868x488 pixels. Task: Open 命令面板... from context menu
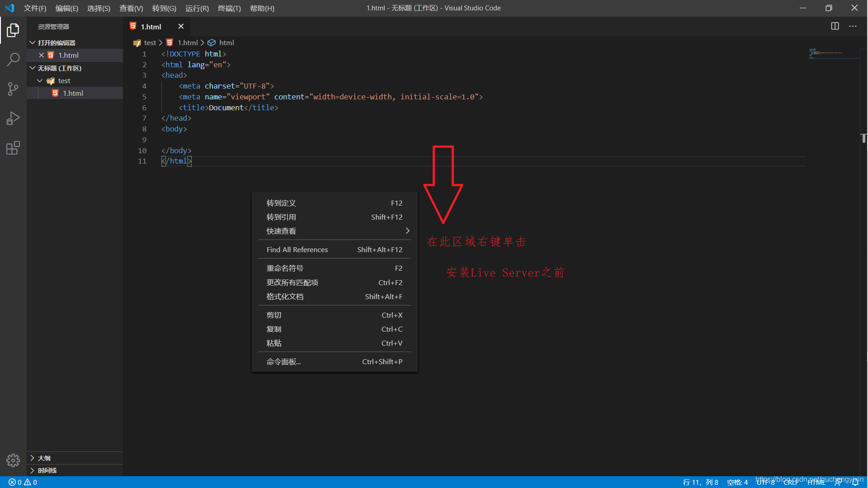335,361
